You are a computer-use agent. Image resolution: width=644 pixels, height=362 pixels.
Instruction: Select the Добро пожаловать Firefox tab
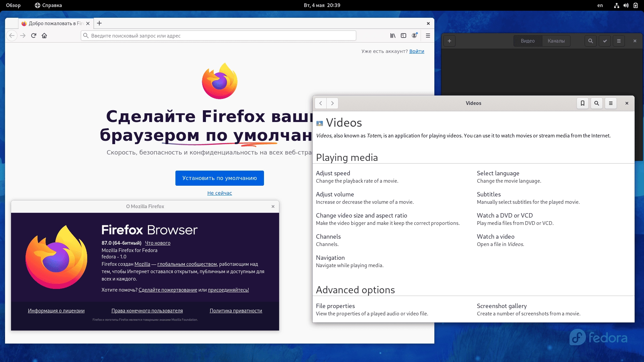[x=56, y=23]
